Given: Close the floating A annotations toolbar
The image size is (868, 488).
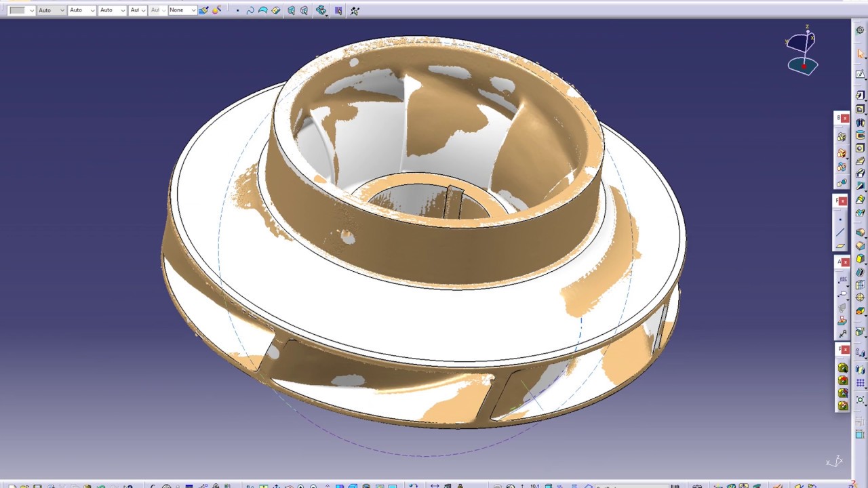Looking at the screenshot, I should pyautogui.click(x=845, y=262).
